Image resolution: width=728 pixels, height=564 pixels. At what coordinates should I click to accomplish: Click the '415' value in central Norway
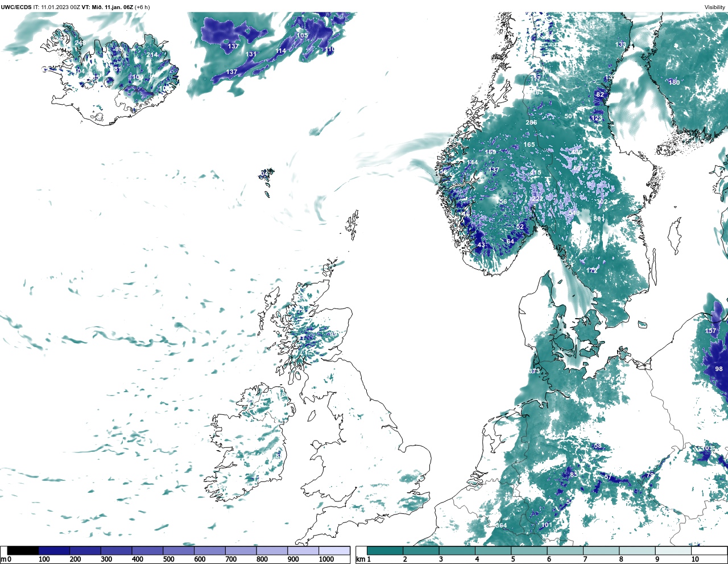pos(536,173)
